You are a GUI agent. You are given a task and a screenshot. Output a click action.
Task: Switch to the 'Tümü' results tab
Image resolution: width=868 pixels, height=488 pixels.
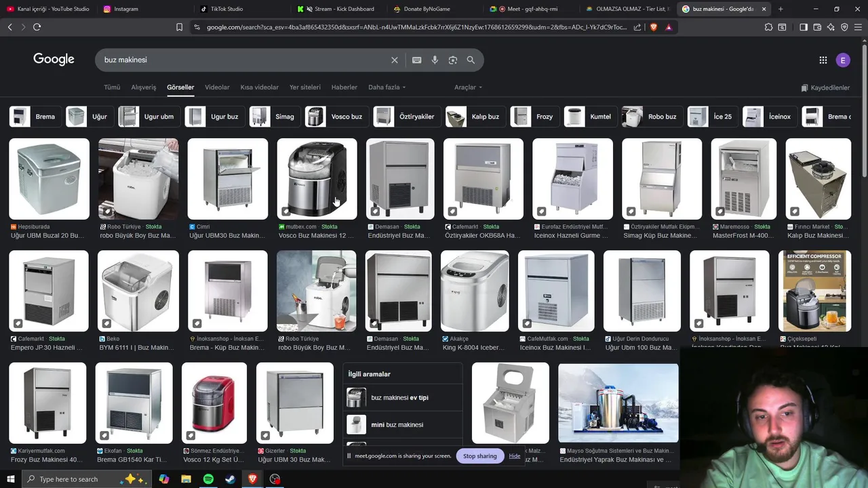tap(112, 87)
